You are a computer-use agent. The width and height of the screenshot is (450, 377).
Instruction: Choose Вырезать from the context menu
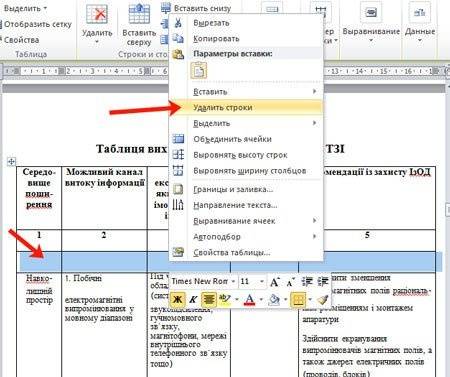point(245,23)
